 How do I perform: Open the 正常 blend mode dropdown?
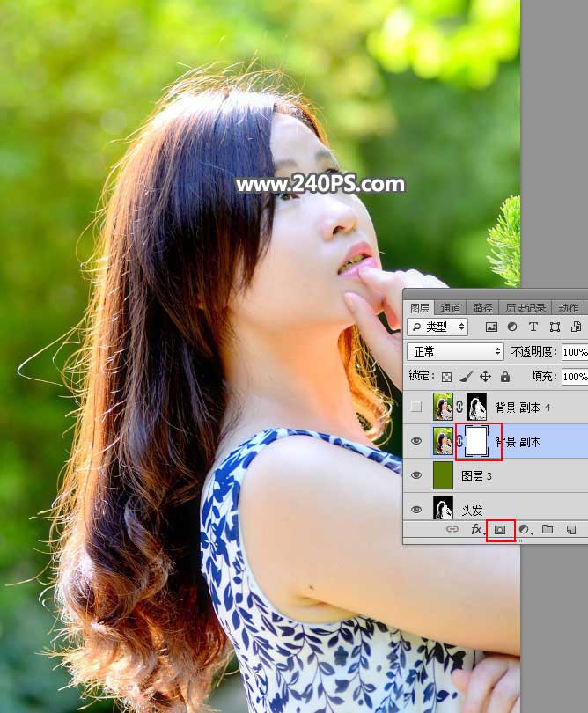[455, 351]
